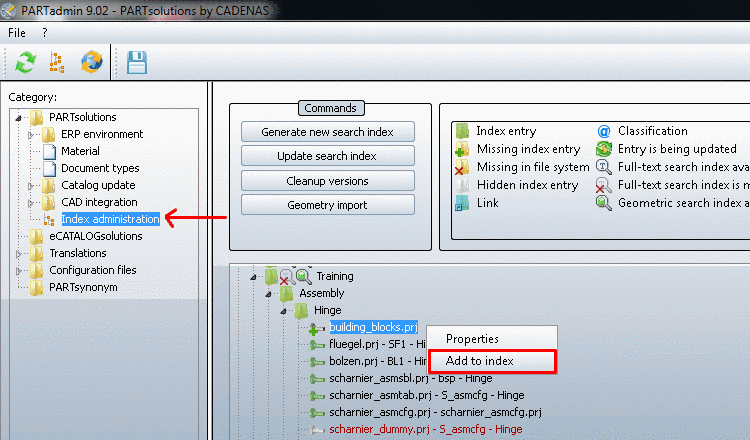Click the Full-text search index missing icon
750x440 pixels.
pos(603,185)
